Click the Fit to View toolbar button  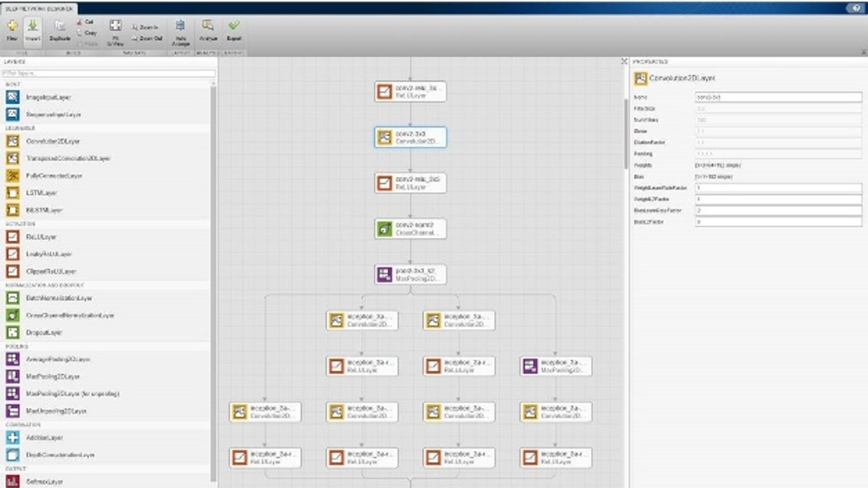pos(115,32)
